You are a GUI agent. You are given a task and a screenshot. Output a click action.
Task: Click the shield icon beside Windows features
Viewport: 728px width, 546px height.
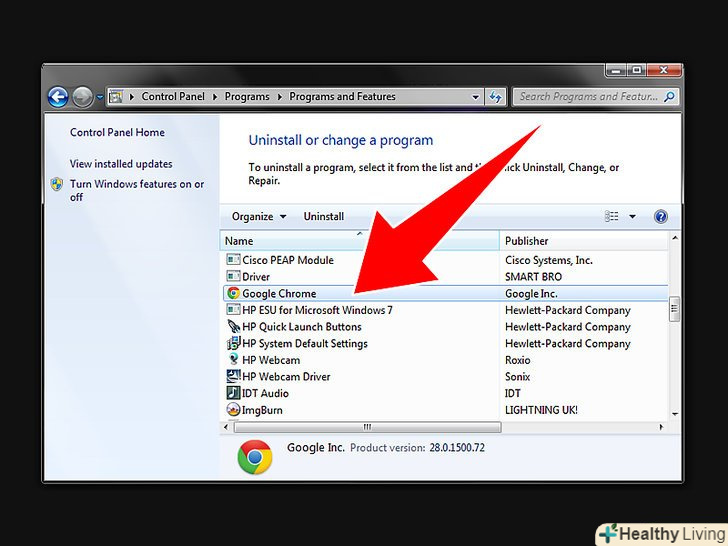click(x=57, y=184)
